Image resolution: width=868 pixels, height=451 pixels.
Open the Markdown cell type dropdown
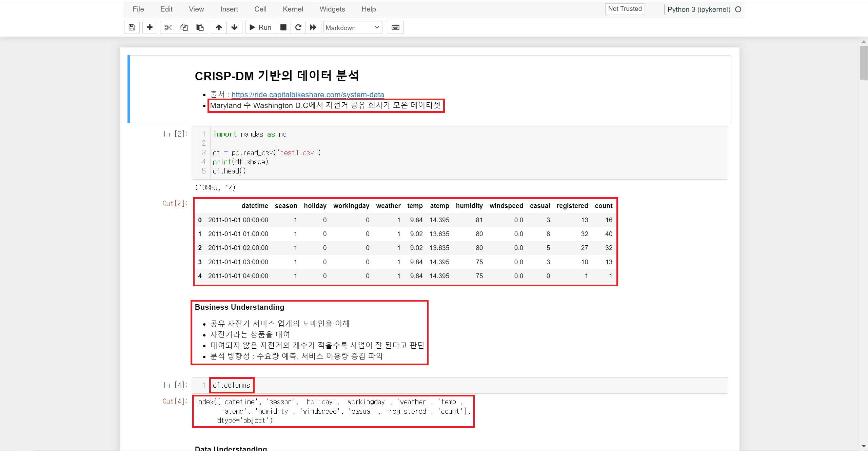point(353,27)
